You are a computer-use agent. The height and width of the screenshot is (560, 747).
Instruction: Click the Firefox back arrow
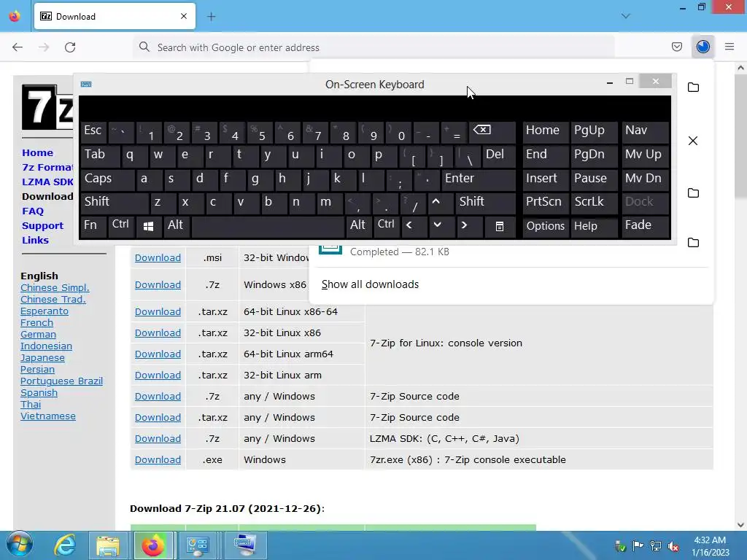pos(18,47)
